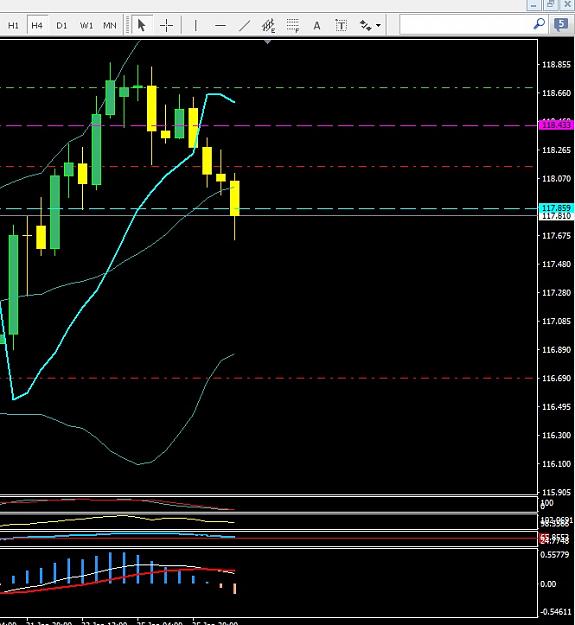Switch chart to H1 timeframe
Viewport: 575px width, 625px height.
point(13,26)
